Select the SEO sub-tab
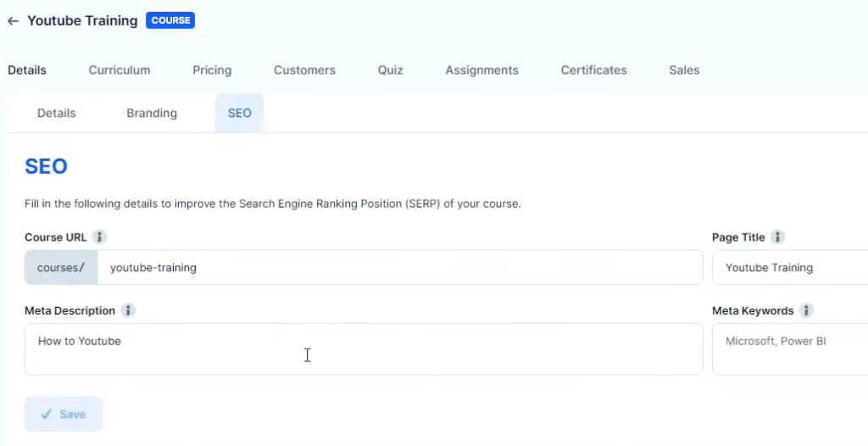The height and width of the screenshot is (446, 868). (239, 114)
